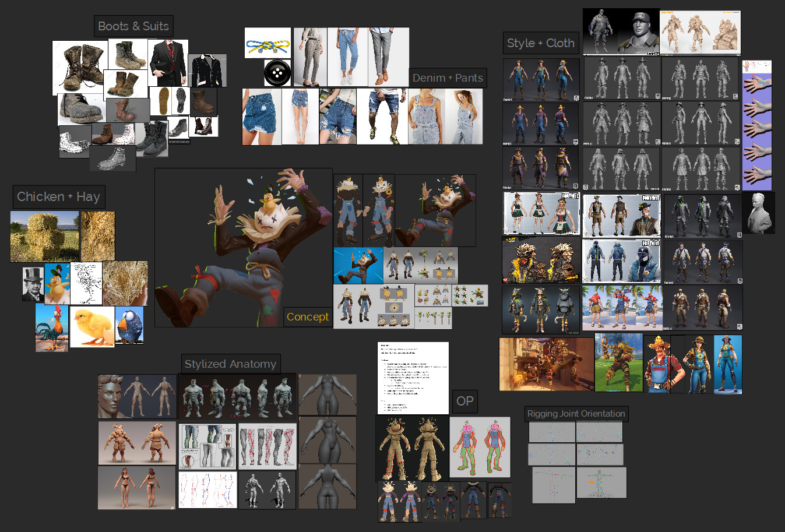Select the tropical beach Fortnite characters image
The width and height of the screenshot is (785, 532).
click(622, 309)
